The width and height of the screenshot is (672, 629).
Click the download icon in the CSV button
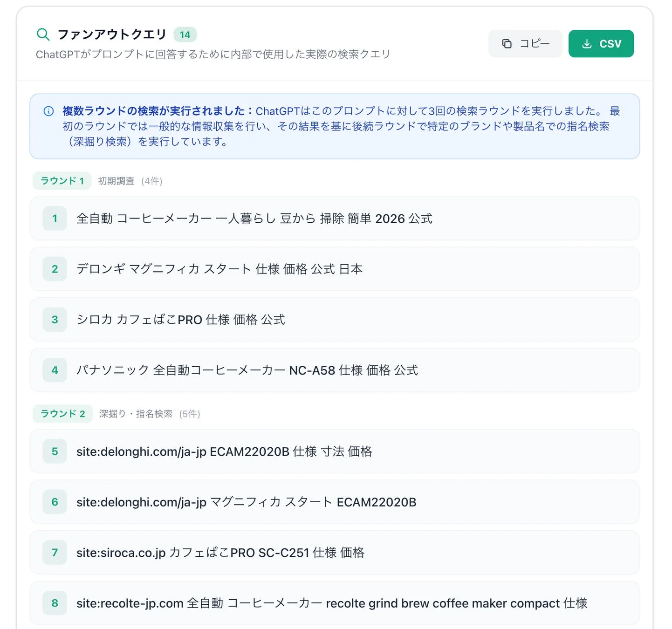click(x=586, y=43)
